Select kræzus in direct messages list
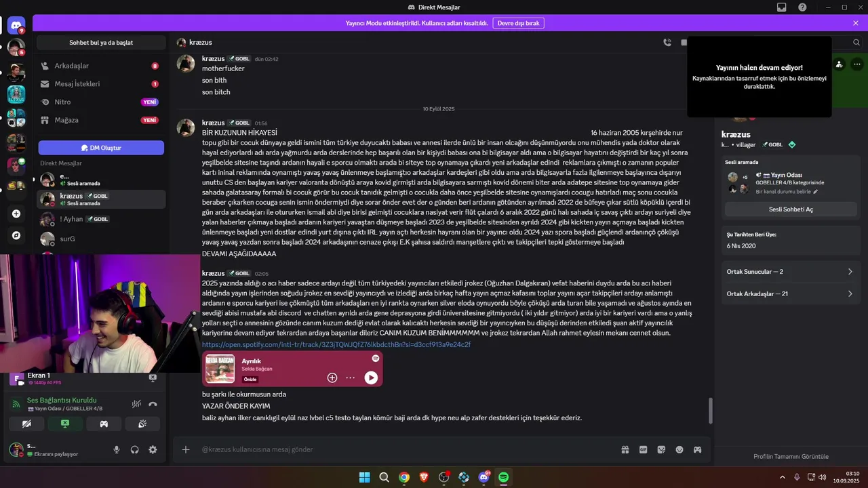 click(x=101, y=199)
